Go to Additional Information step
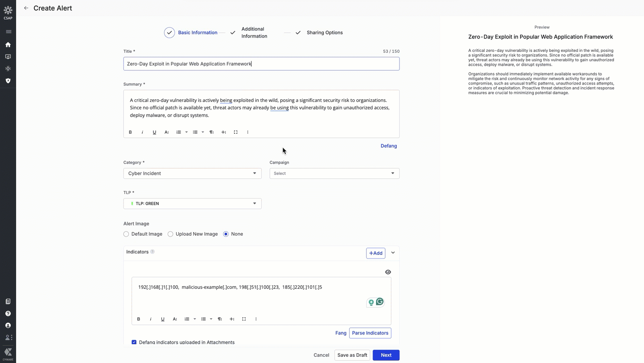Screen dimensions: 644x363 (x=254, y=33)
